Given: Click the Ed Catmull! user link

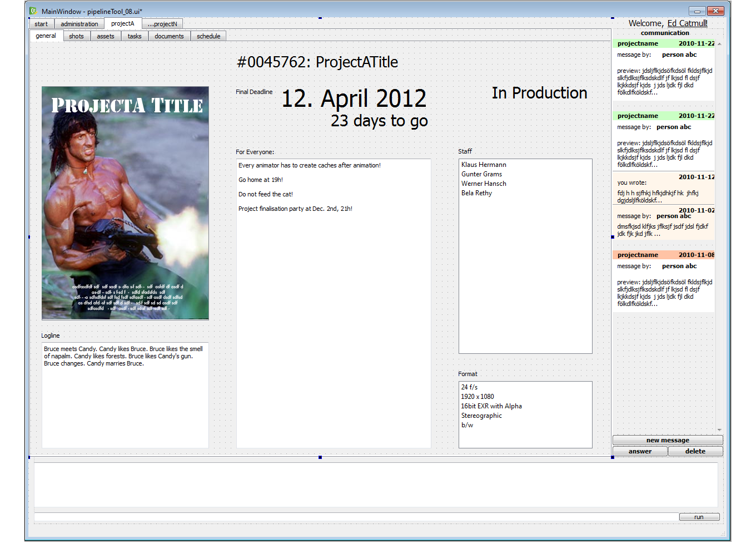Looking at the screenshot, I should (x=687, y=23).
